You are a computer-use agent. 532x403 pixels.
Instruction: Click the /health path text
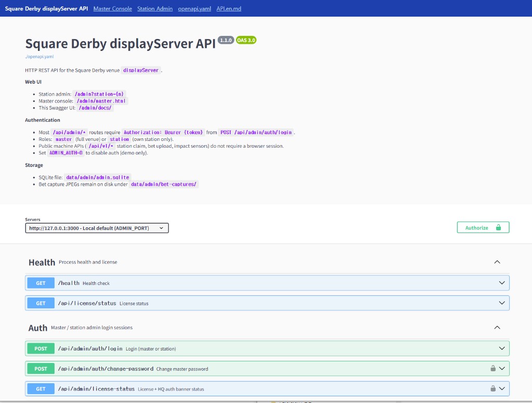coord(69,283)
